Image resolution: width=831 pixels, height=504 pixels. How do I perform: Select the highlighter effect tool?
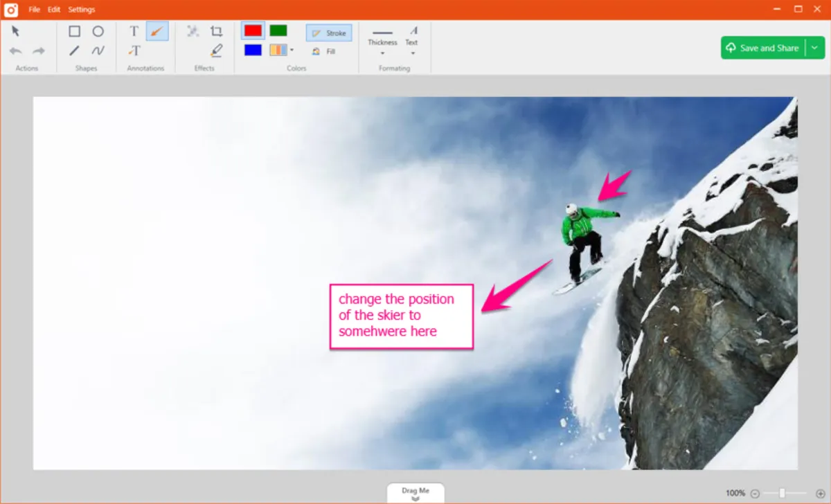click(217, 51)
